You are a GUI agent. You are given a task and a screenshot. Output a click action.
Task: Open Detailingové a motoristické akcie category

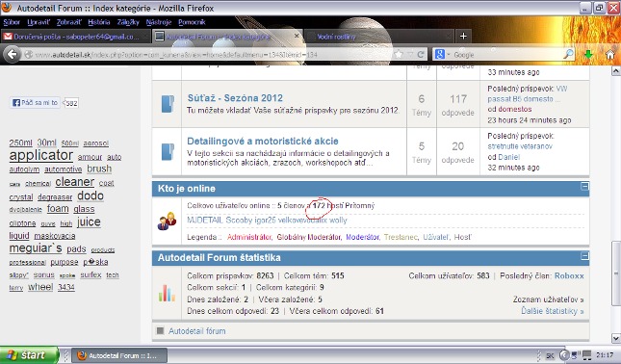pyautogui.click(x=263, y=141)
